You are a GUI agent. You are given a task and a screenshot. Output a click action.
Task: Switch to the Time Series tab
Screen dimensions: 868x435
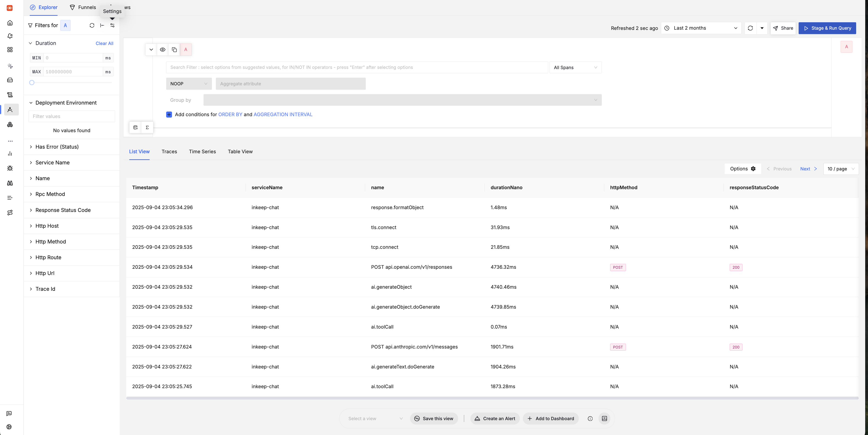click(x=202, y=151)
